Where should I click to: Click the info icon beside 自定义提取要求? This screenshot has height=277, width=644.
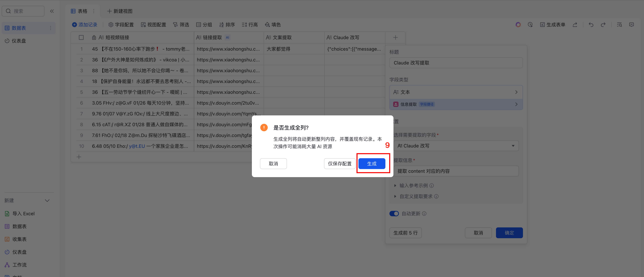pyautogui.click(x=436, y=196)
